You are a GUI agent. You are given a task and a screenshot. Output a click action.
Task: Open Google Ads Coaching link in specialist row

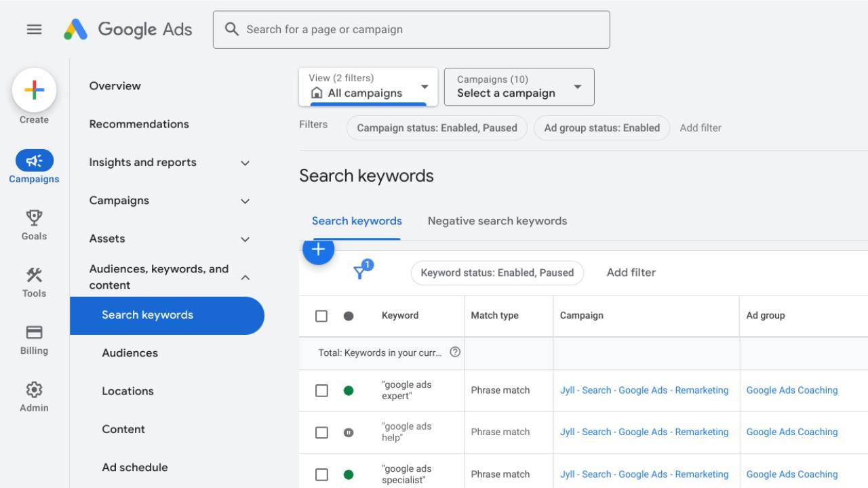(792, 474)
